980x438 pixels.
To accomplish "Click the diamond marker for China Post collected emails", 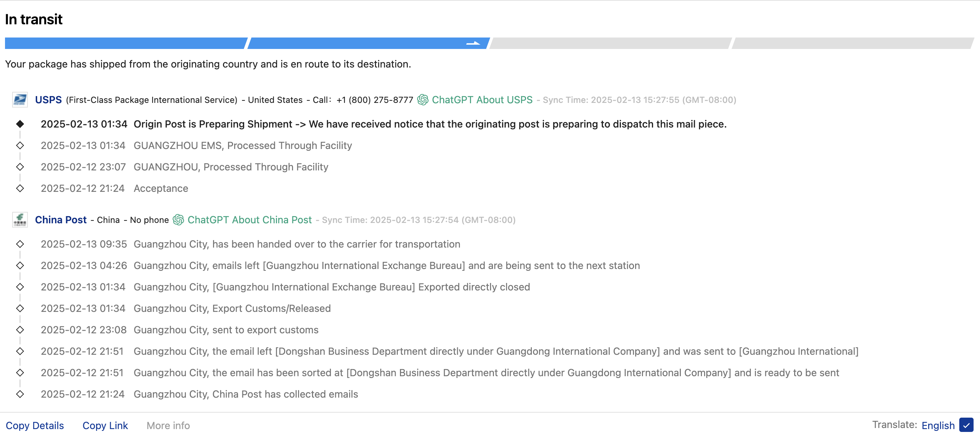I will tap(20, 394).
